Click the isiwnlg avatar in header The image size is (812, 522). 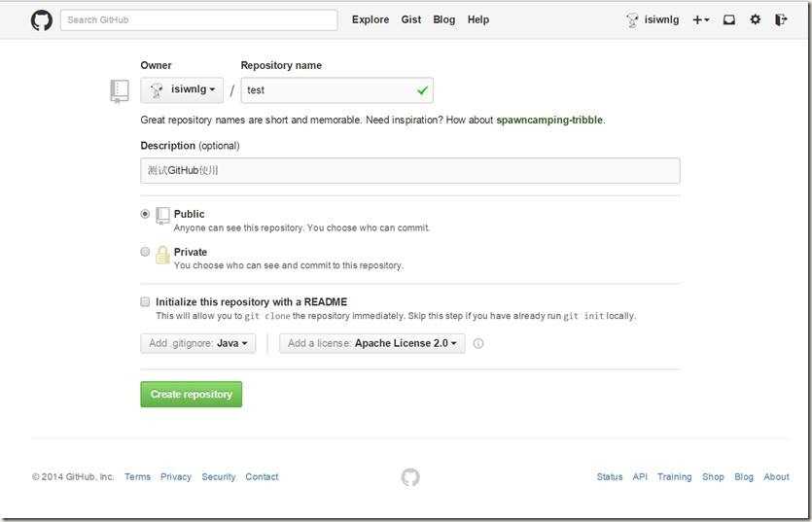tap(633, 19)
